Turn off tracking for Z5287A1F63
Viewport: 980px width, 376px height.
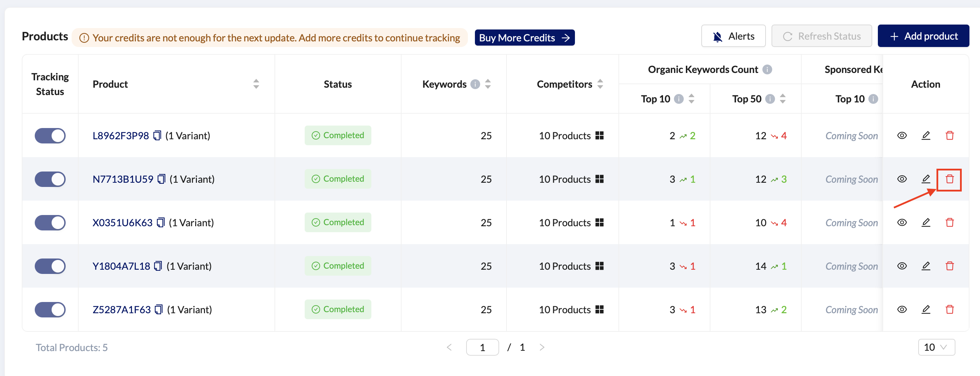50,309
